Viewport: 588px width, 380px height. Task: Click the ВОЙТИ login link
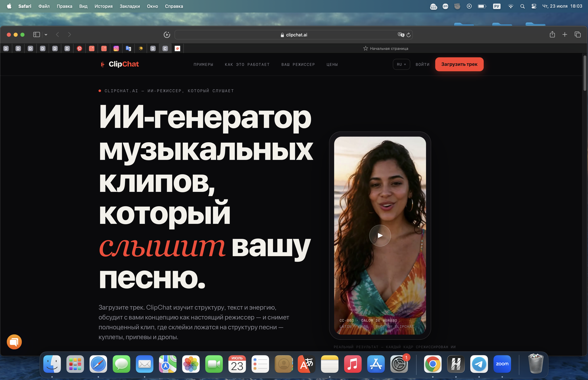pos(422,64)
